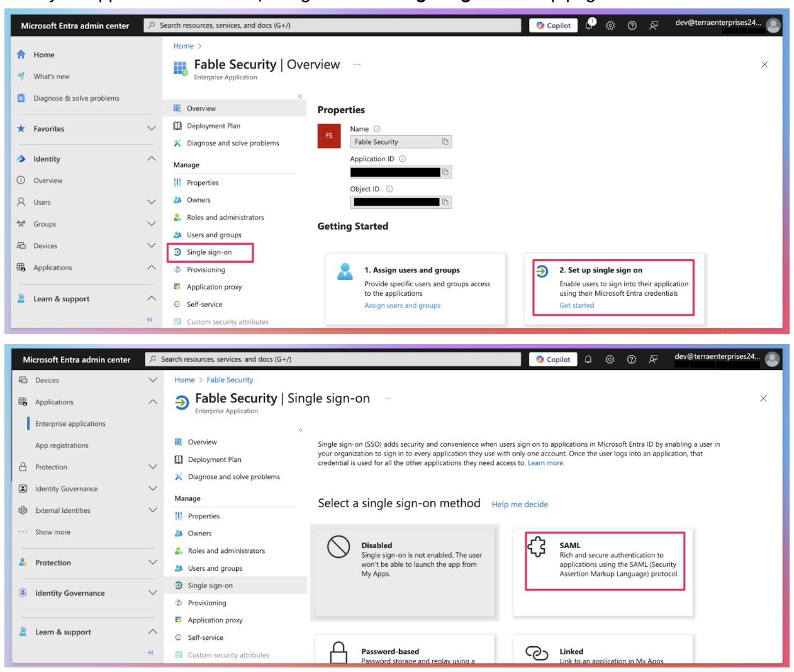Open Users and groups on the Overview page menu
This screenshot has width=794, height=672.
click(214, 235)
